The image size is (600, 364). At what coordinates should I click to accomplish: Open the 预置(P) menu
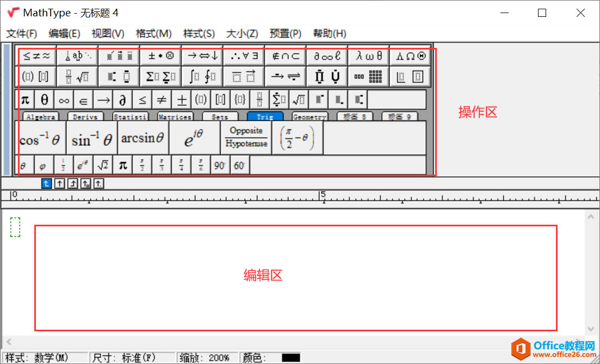[x=285, y=33]
